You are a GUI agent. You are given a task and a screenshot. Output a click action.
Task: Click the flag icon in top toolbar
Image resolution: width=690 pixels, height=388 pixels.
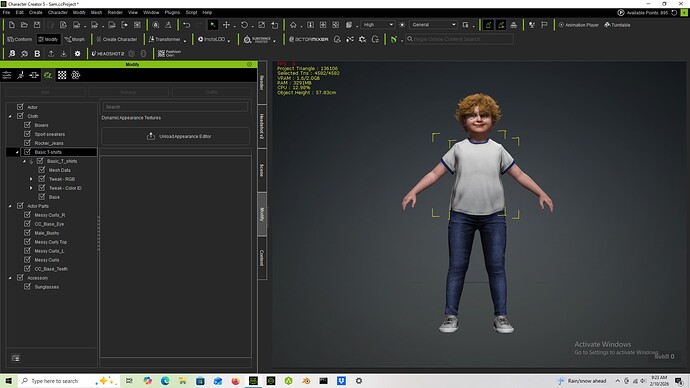(x=544, y=25)
